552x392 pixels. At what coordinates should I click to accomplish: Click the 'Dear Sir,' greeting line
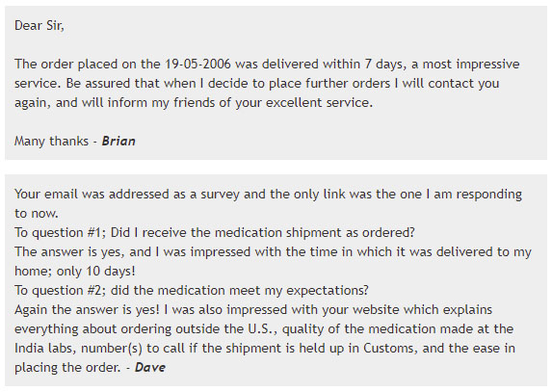39,26
